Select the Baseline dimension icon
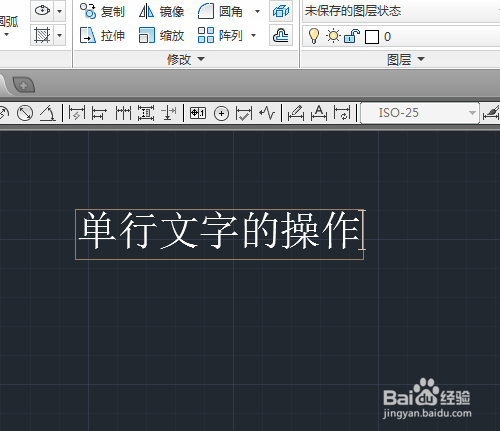The width and height of the screenshot is (500, 431). pyautogui.click(x=100, y=113)
